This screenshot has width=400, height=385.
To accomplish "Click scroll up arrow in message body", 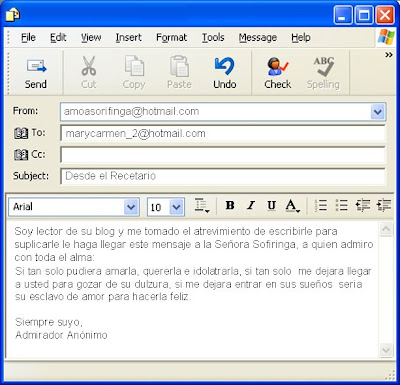I will 386,229.
